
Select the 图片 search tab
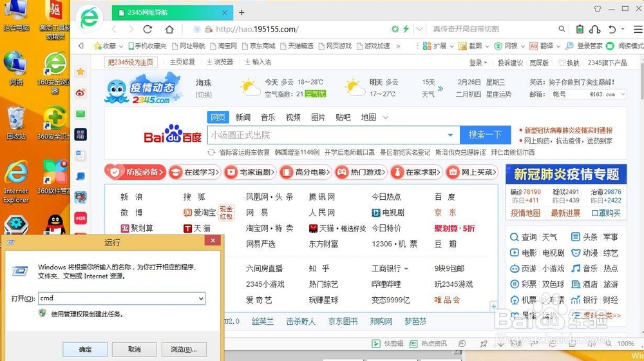318,117
